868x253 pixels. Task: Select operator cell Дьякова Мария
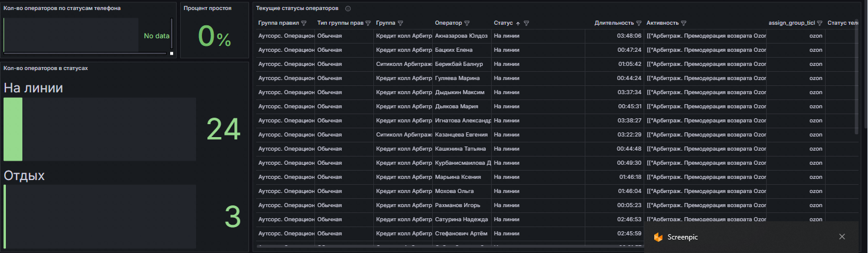(462, 106)
